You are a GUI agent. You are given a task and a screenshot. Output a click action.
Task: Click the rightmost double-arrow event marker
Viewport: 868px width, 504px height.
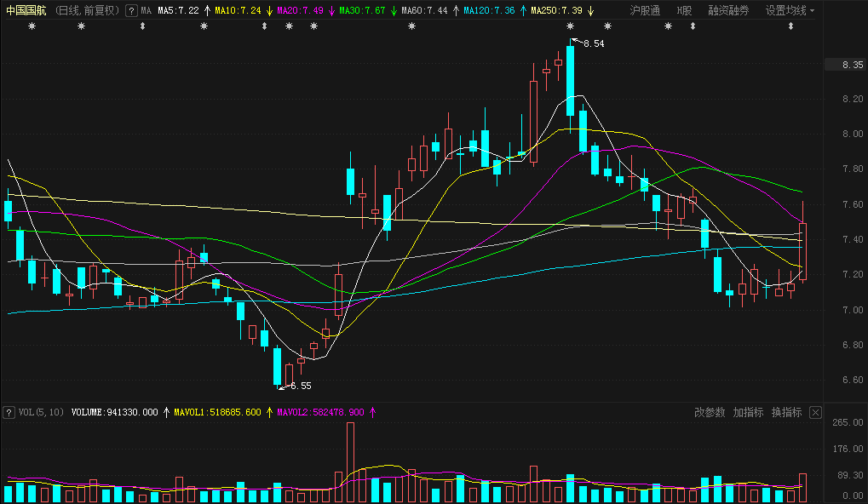[x=791, y=26]
